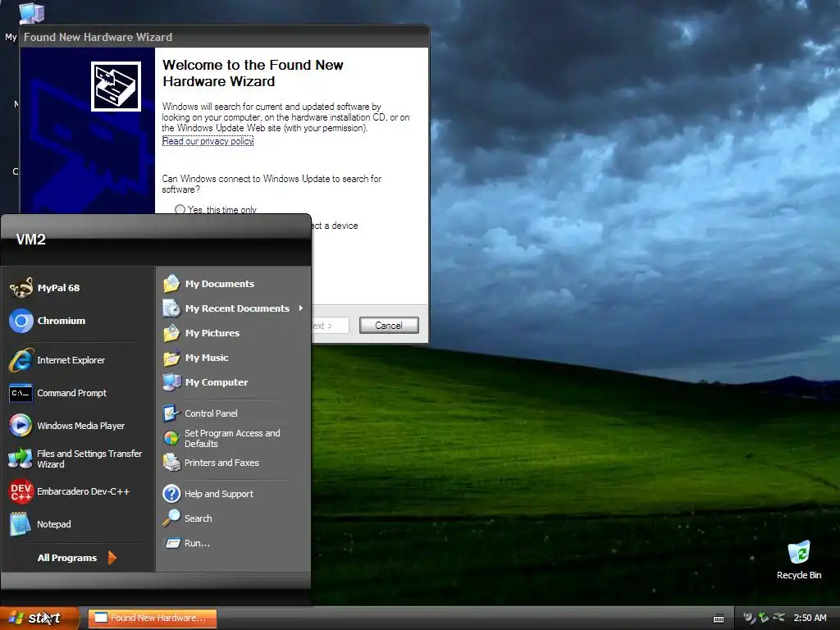Click the Found New Hardware Wizard title bar
This screenshot has height=630, width=840.
pyautogui.click(x=225, y=37)
